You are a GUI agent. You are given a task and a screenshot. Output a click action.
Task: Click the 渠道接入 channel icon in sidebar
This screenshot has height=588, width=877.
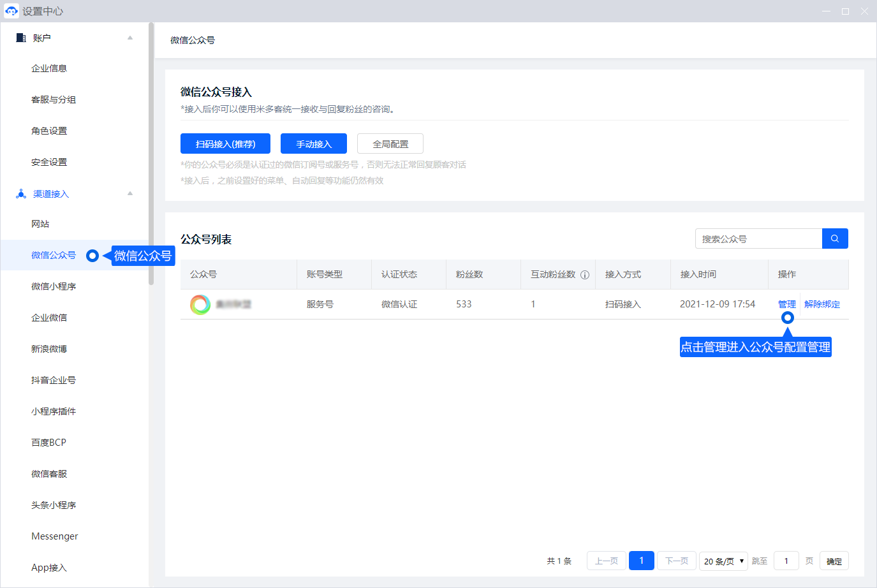21,194
